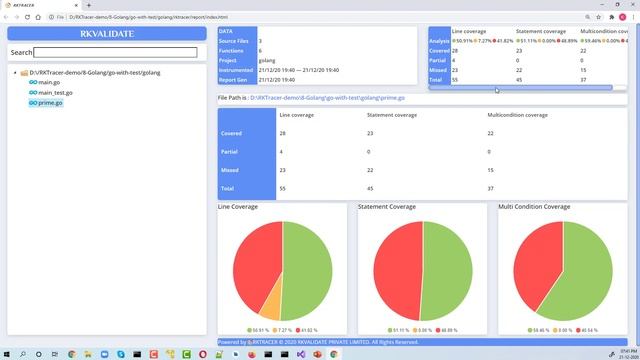This screenshot has height=360, width=640.
Task: Click the D:\RKTracer-demo golang root folder label
Action: tap(95, 73)
